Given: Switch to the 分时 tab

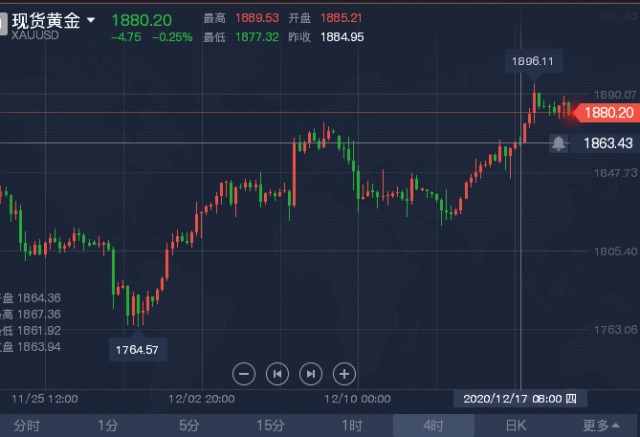Looking at the screenshot, I should click(x=27, y=426).
